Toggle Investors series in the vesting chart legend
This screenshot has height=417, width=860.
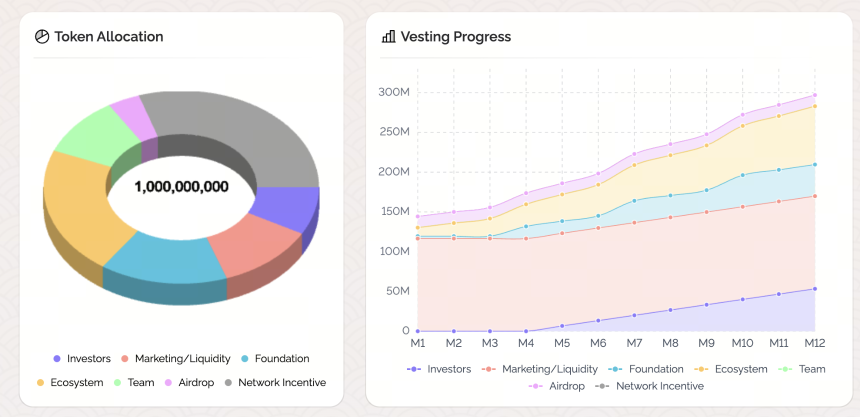[x=439, y=369]
